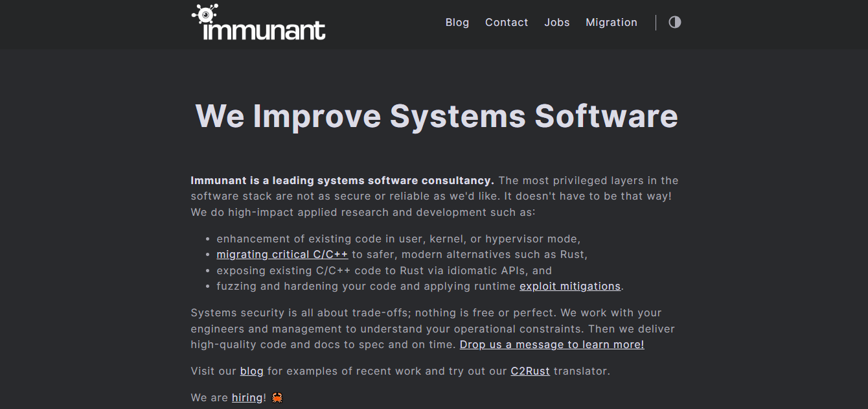The width and height of the screenshot is (868, 409).
Task: Open the Contact nav item
Action: pos(507,22)
